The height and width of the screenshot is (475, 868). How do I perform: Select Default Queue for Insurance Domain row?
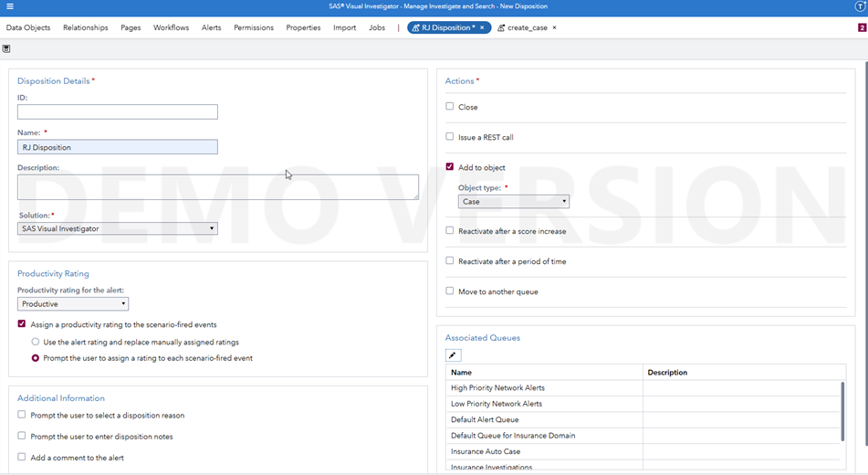pos(643,436)
